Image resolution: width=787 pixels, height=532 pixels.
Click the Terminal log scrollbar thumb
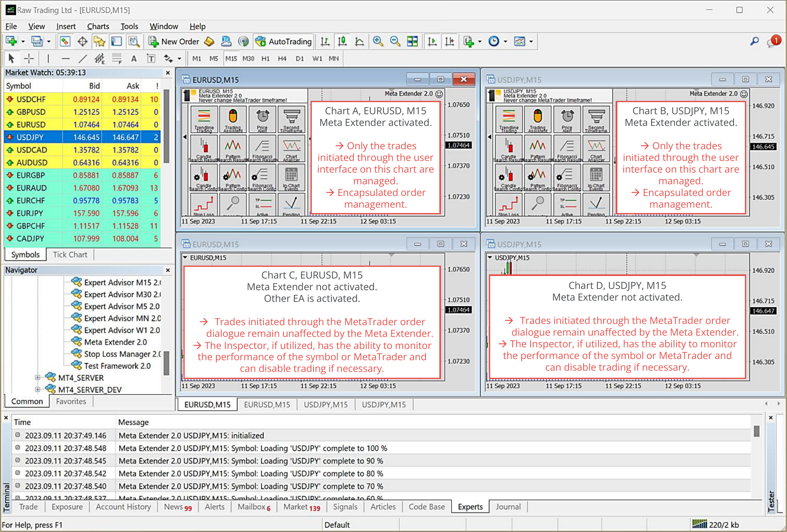pos(757,431)
